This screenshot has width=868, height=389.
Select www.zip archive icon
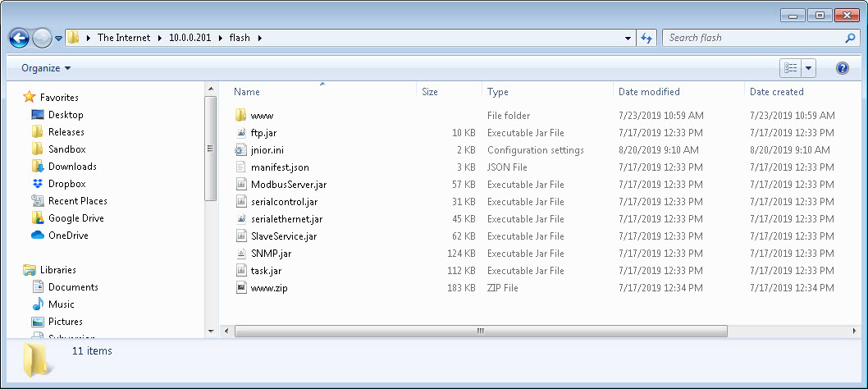click(x=240, y=287)
